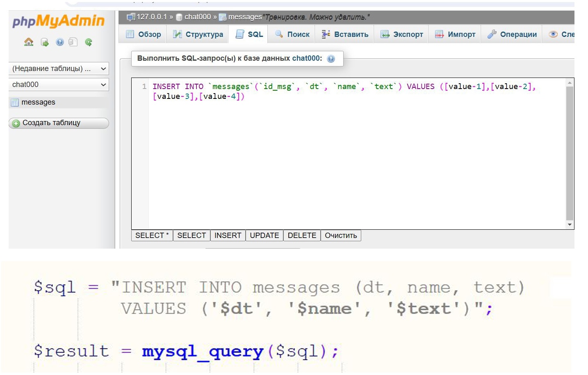
Task: Go to the Операции tab
Action: coord(512,34)
